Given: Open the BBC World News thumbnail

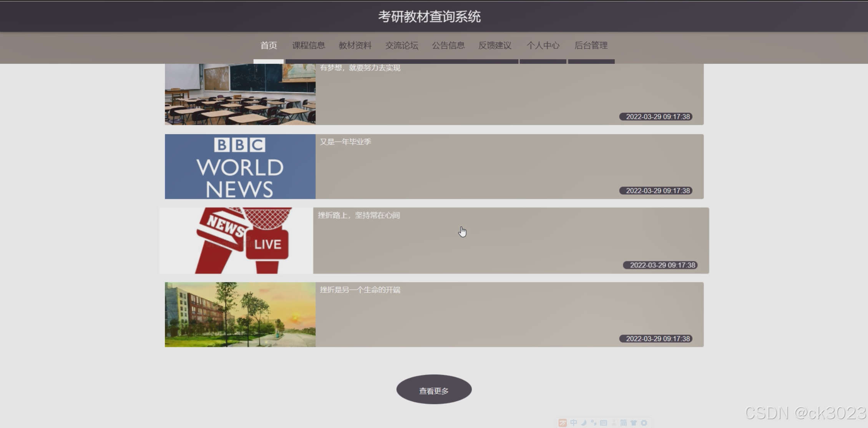Looking at the screenshot, I should 240,167.
